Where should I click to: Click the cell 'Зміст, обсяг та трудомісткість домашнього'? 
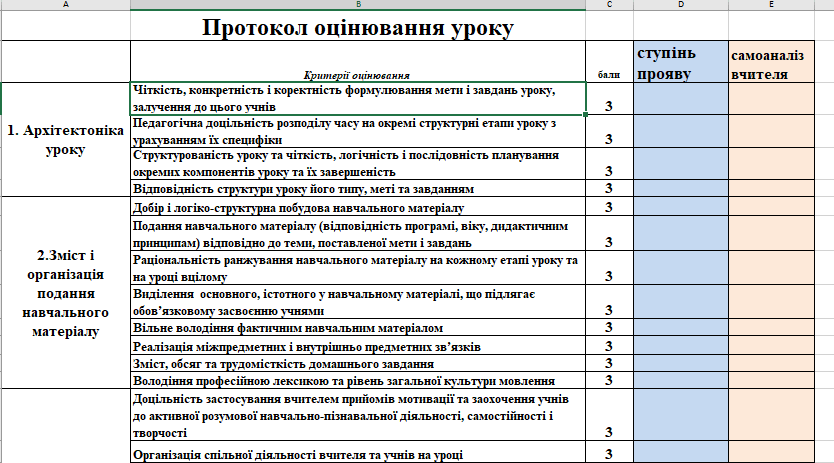[x=358, y=363]
